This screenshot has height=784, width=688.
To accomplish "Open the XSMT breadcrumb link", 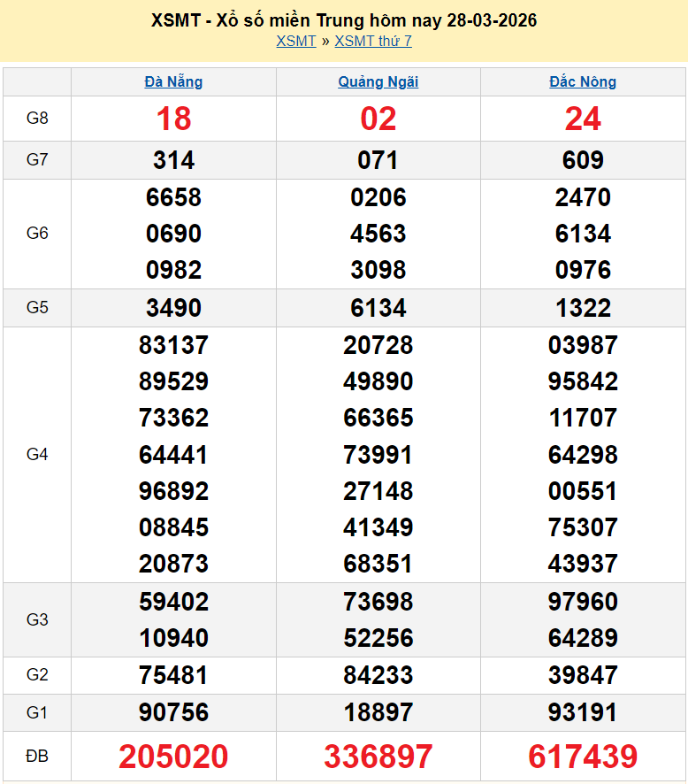I will coord(295,41).
